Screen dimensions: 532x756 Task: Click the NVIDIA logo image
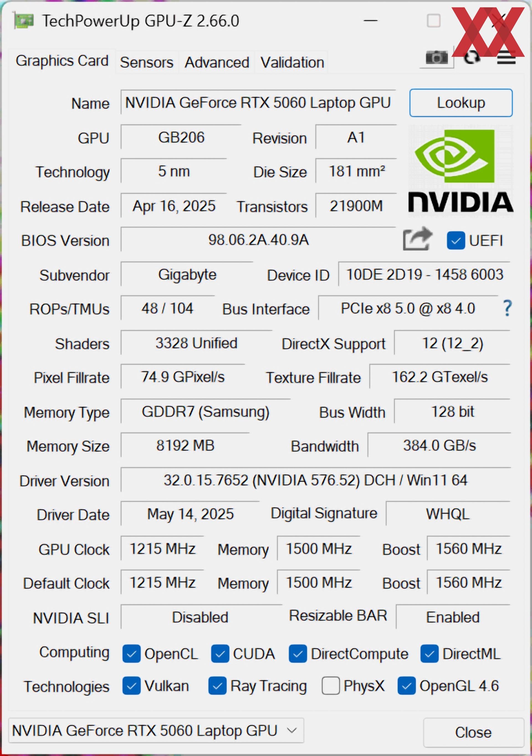point(461,170)
